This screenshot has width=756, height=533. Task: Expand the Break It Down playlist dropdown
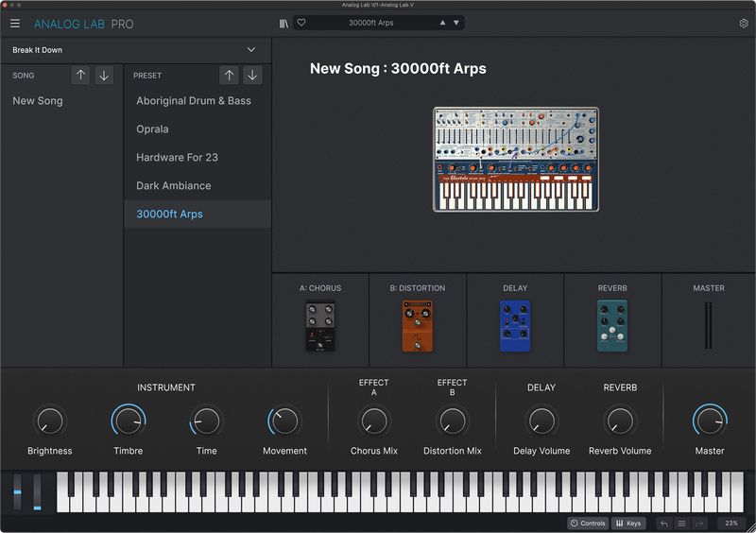[x=251, y=50]
